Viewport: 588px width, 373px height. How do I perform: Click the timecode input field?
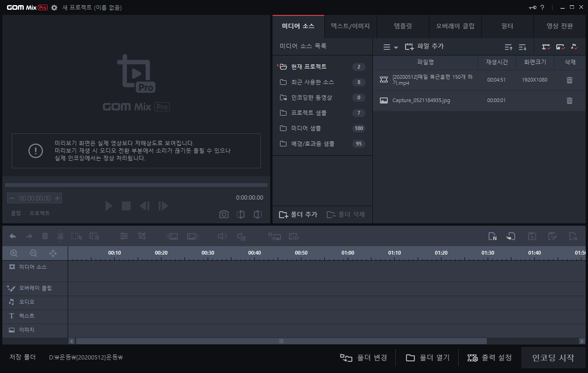click(x=35, y=198)
